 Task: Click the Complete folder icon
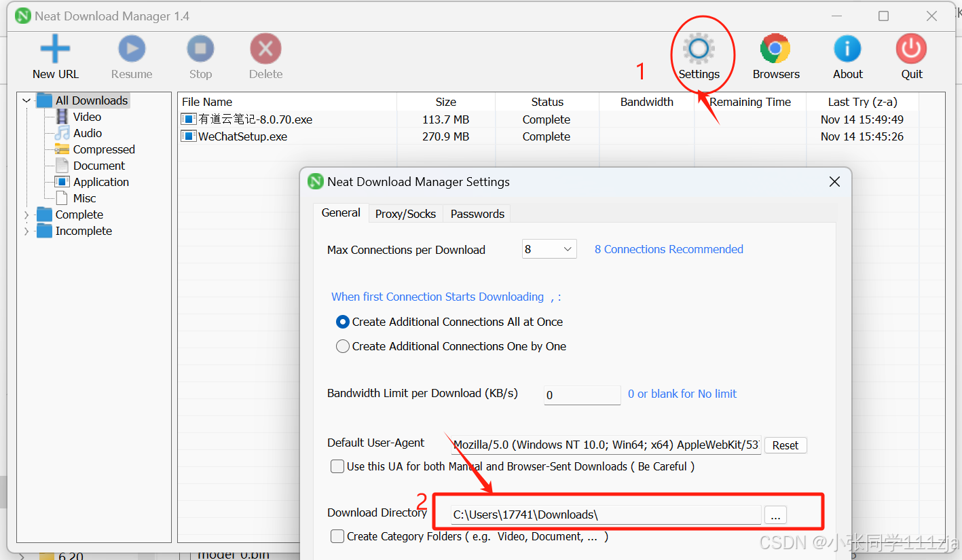[x=44, y=214]
